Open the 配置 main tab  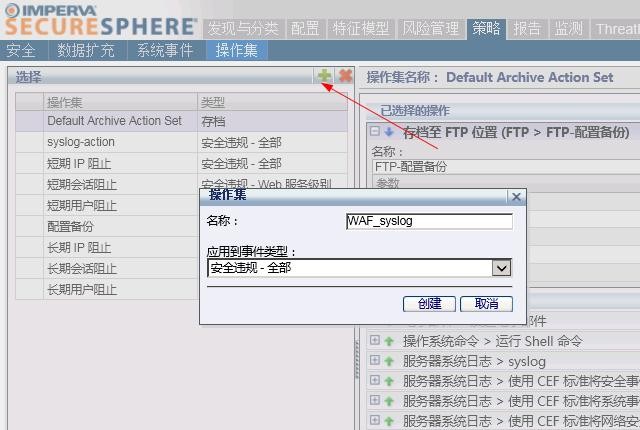pos(305,29)
